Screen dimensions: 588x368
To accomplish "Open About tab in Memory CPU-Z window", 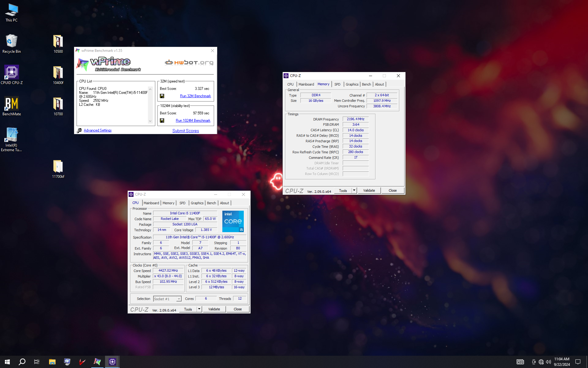I will (x=379, y=84).
